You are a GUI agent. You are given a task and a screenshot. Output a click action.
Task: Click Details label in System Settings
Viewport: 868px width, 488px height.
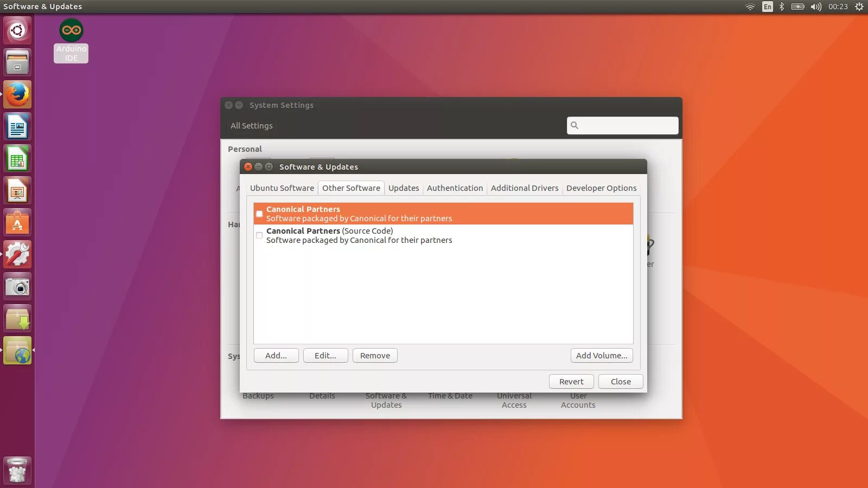322,396
